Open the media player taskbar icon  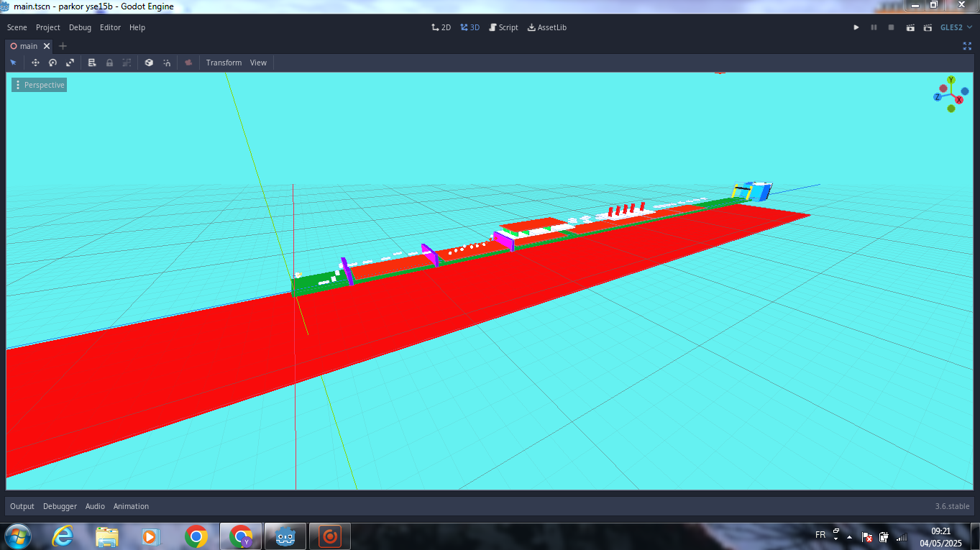point(151,536)
